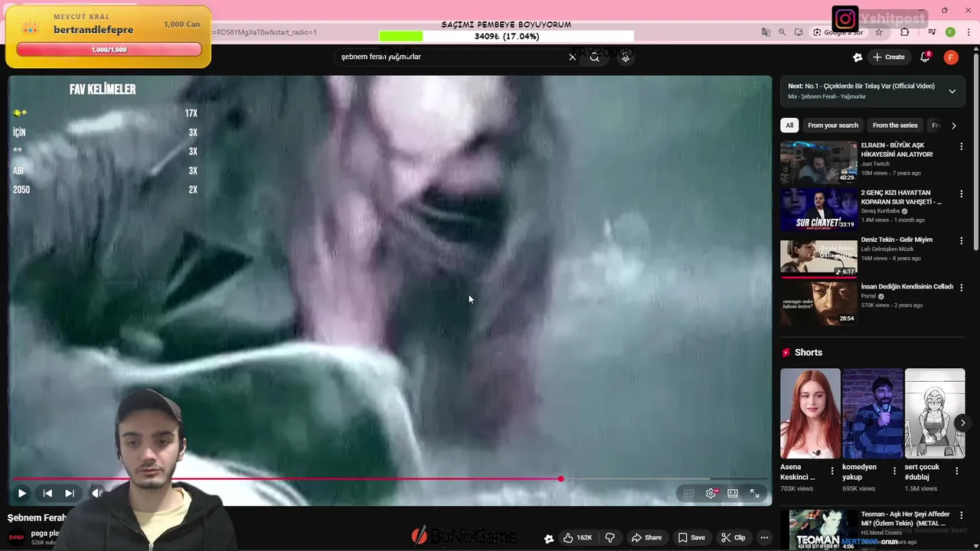Click the install app icon in address bar
Screen dimensions: 980x551
pyautogui.click(x=799, y=32)
